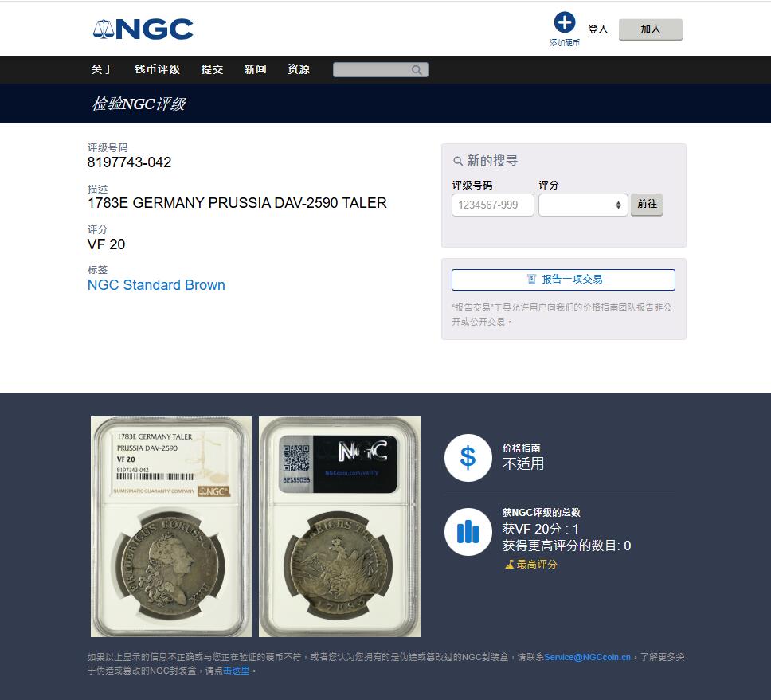
Task: Open the 钱币评级 menu
Action: (158, 69)
